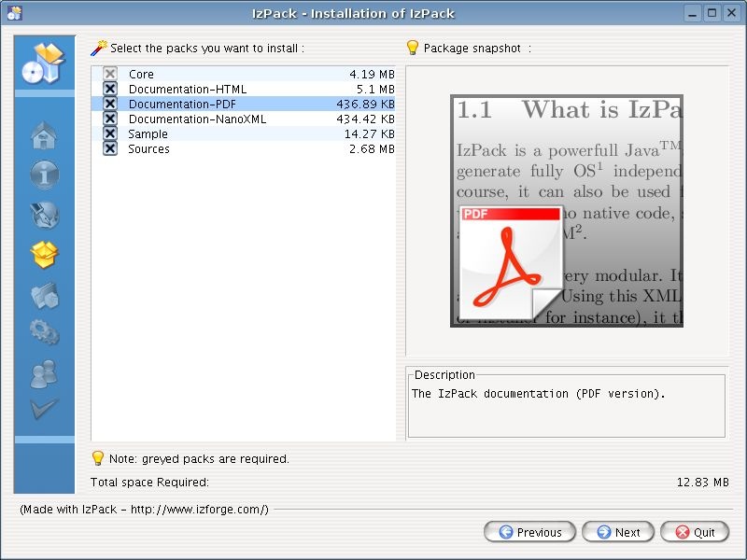Click the Total space Required label
This screenshot has height=560, width=747.
click(x=149, y=483)
